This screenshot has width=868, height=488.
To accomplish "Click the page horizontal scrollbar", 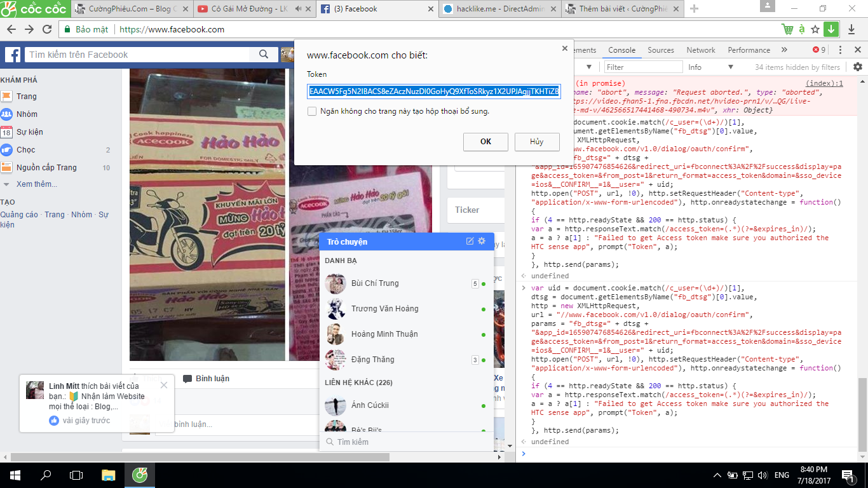I will coord(200,457).
